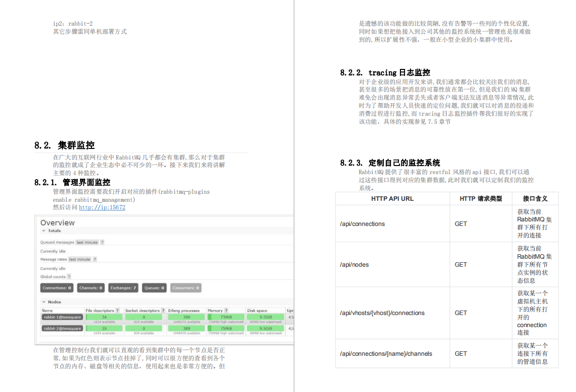Click the File descriptors column help icon

(117, 310)
